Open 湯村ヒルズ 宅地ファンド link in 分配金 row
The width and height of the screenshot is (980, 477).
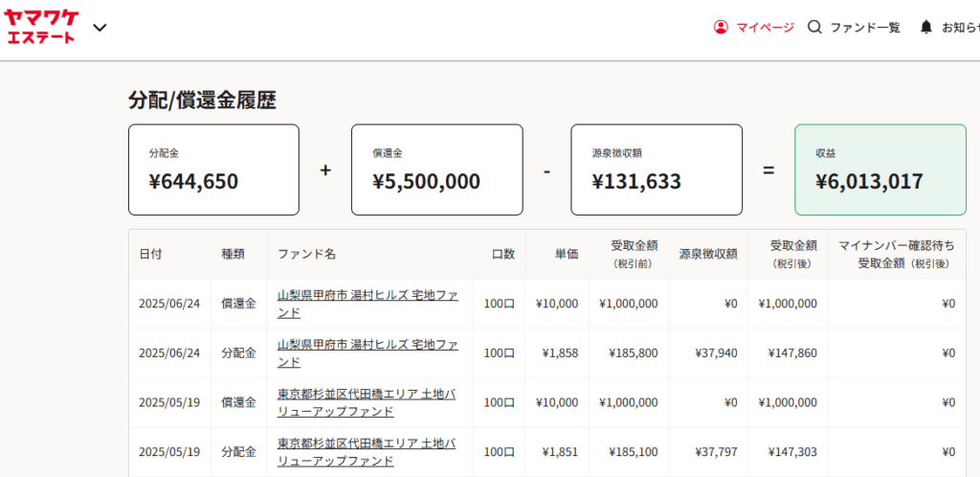[367, 352]
